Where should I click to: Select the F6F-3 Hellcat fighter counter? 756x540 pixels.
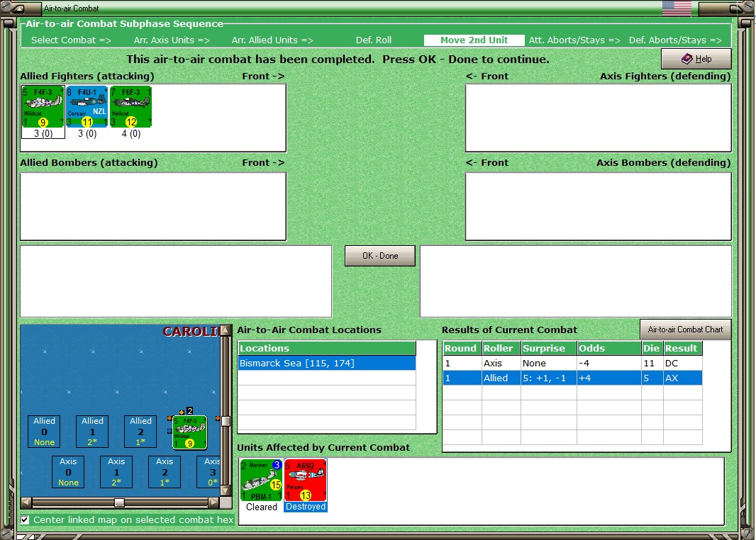click(x=130, y=106)
